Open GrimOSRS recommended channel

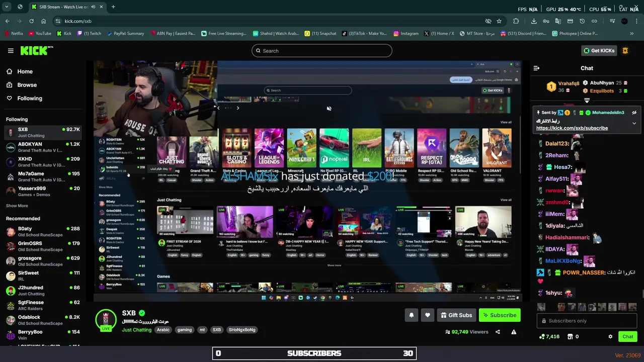43,246
